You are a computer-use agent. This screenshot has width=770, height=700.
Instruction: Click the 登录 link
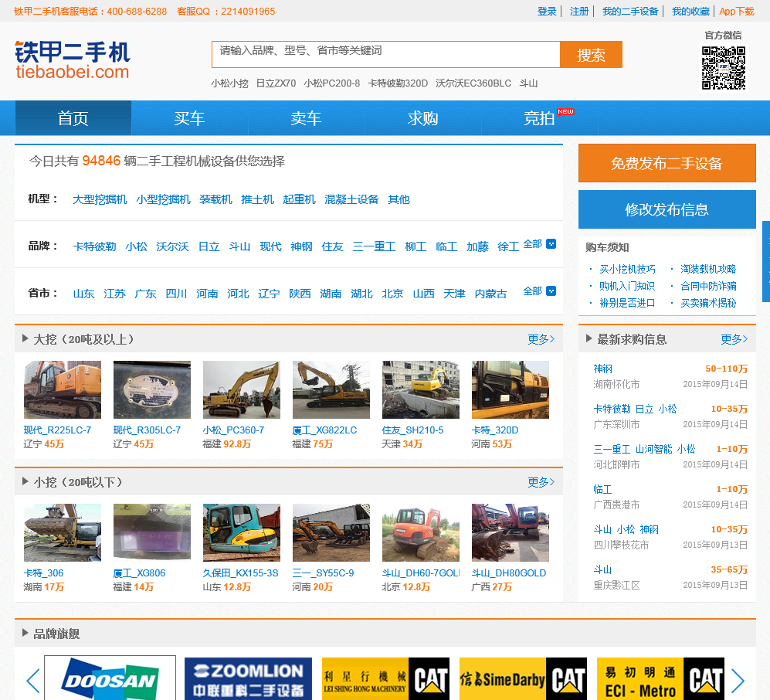tap(547, 12)
